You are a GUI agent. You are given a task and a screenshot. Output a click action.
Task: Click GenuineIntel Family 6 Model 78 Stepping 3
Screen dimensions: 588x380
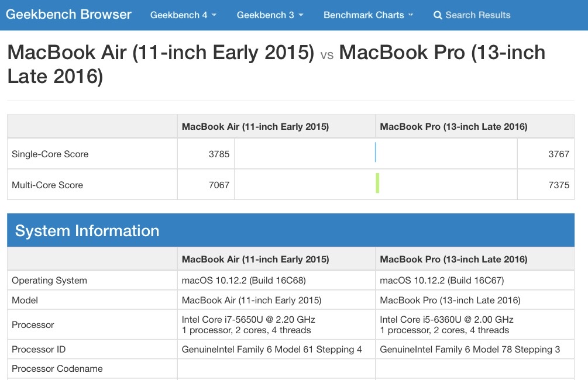tap(470, 349)
